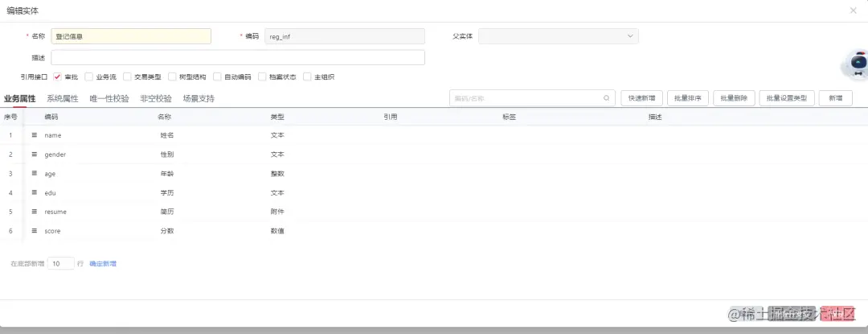Click the 新增 button
Screen dimensions: 868x334
click(x=836, y=98)
